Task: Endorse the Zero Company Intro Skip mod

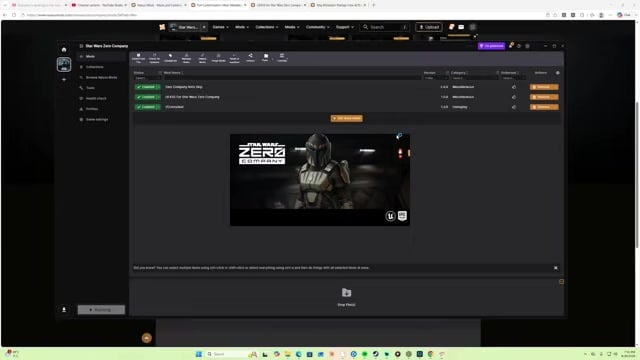Action: click(x=514, y=87)
